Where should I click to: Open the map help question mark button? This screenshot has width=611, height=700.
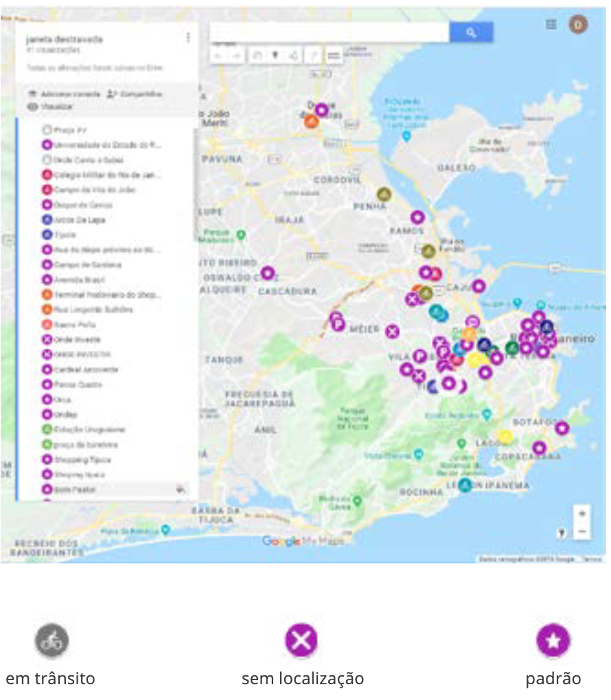pyautogui.click(x=562, y=533)
